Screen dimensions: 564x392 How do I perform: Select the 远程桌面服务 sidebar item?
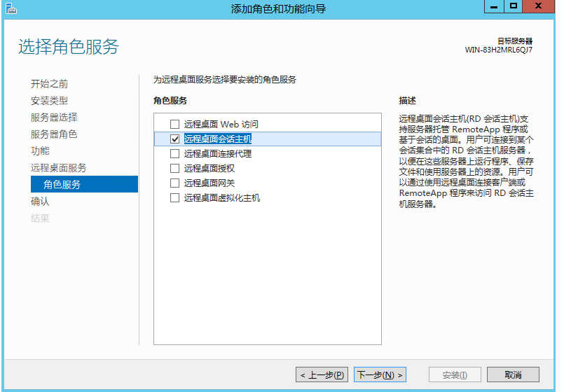(x=58, y=168)
